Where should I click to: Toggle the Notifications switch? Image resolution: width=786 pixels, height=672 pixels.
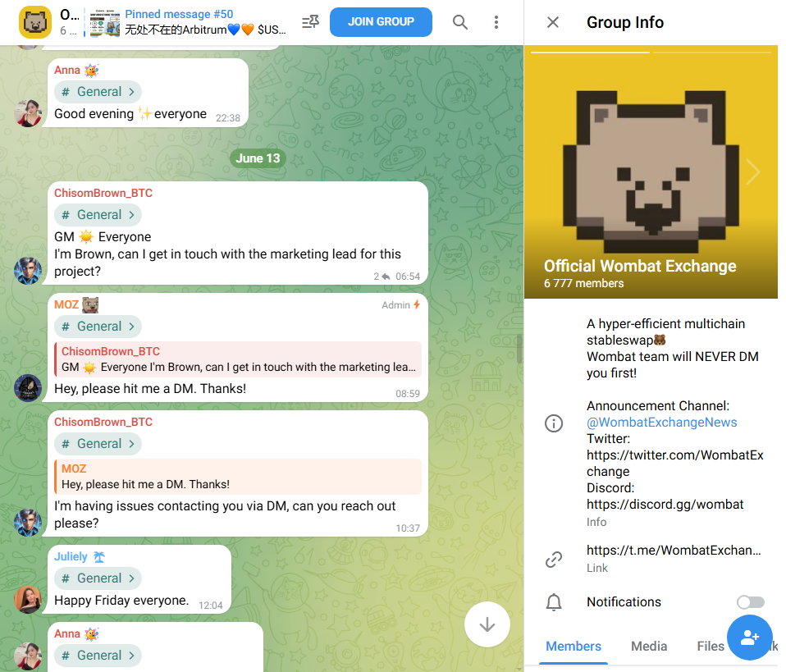point(751,601)
